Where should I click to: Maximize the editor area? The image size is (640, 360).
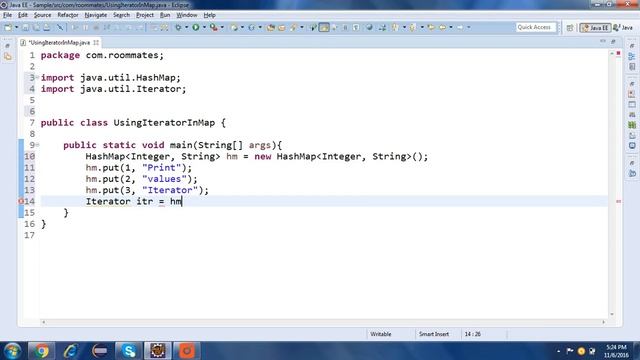pos(613,42)
